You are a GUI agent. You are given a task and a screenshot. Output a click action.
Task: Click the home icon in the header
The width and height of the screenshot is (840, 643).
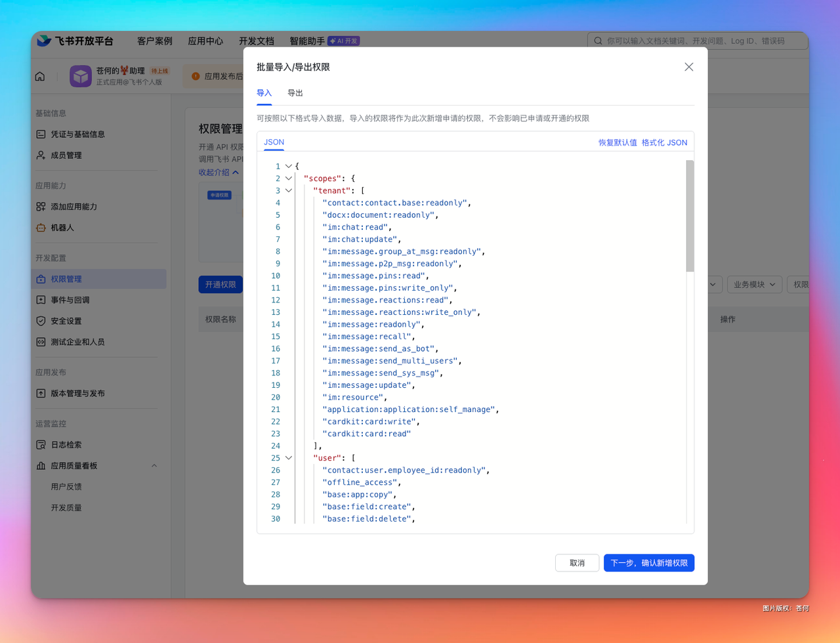coord(40,77)
